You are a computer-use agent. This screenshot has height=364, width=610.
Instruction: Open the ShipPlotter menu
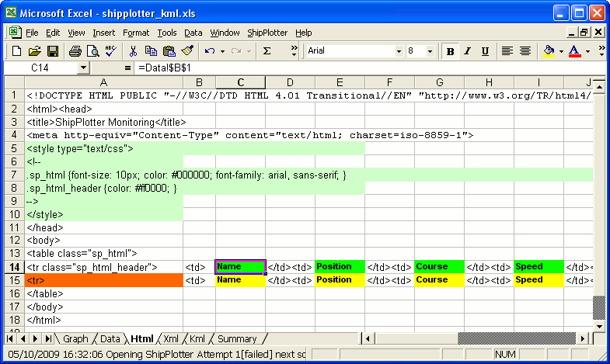(267, 33)
